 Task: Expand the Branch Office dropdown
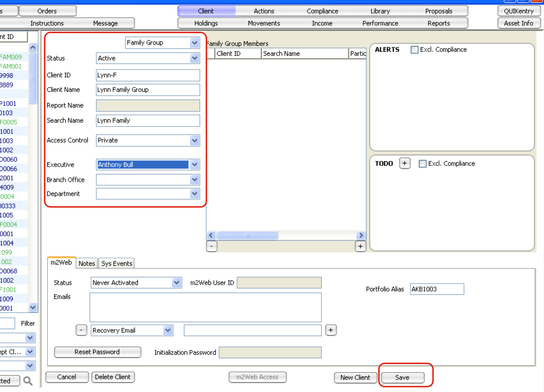(x=195, y=180)
